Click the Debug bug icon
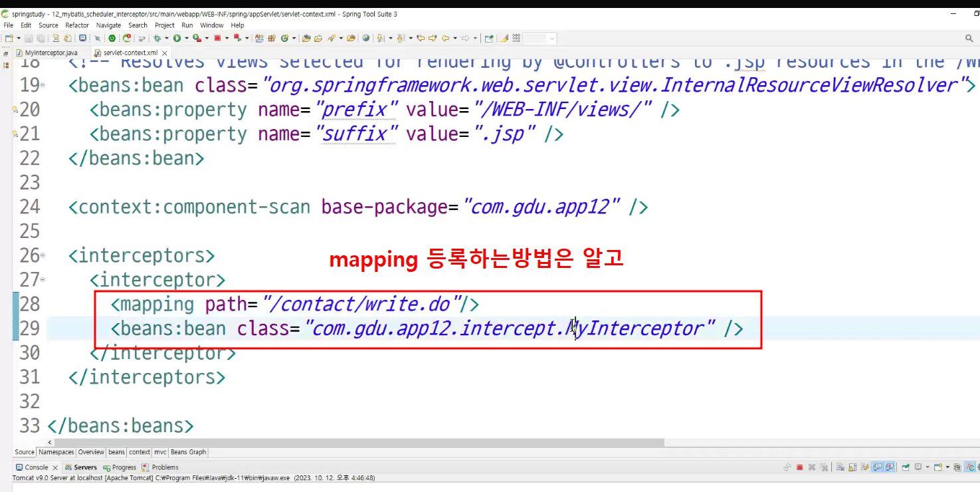The height and width of the screenshot is (492, 980). click(x=157, y=39)
